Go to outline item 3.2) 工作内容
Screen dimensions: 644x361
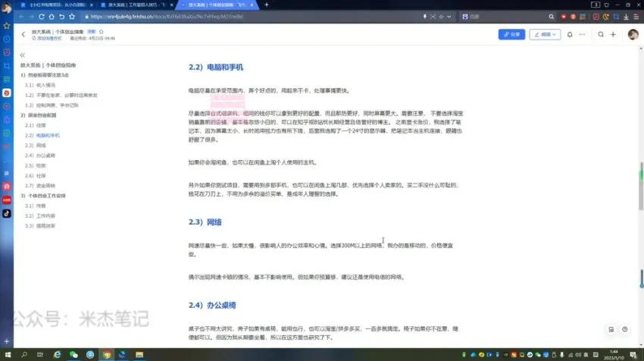pyautogui.click(x=40, y=216)
